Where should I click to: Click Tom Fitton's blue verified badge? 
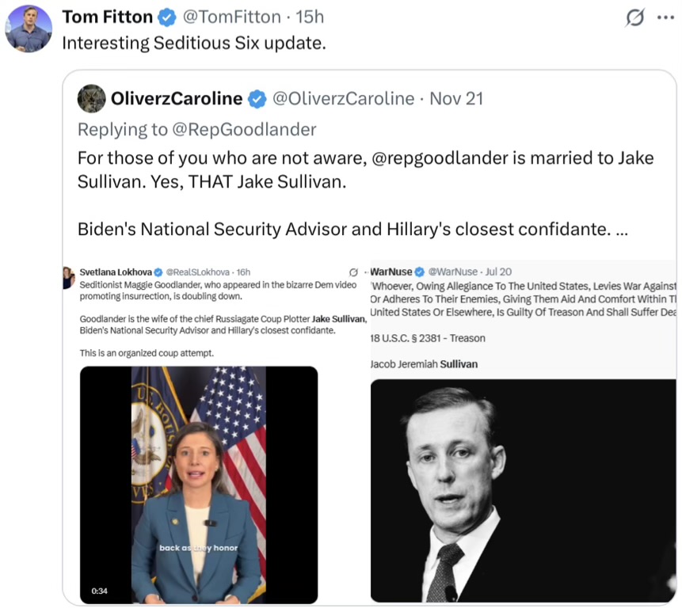point(166,17)
